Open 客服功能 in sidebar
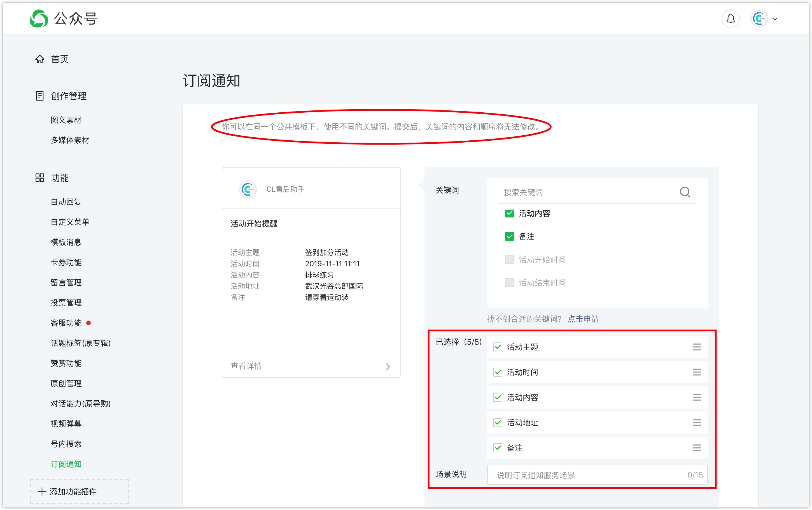 66,323
